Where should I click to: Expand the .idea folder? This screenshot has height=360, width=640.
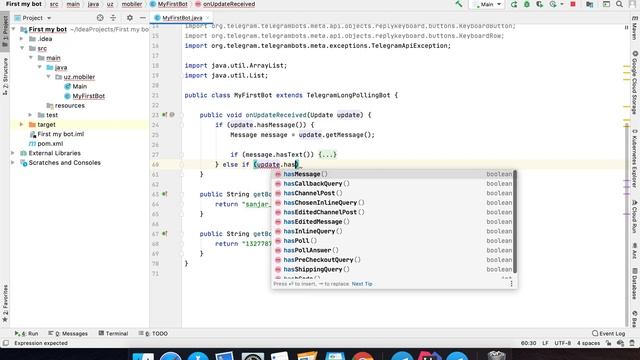coord(22,39)
